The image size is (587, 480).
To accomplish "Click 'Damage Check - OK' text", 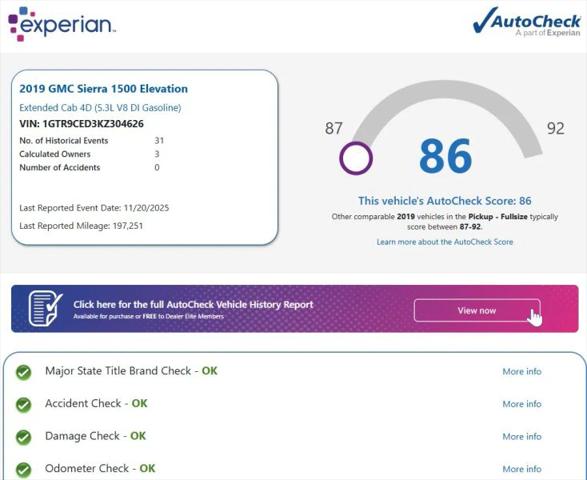I will 95,436.
